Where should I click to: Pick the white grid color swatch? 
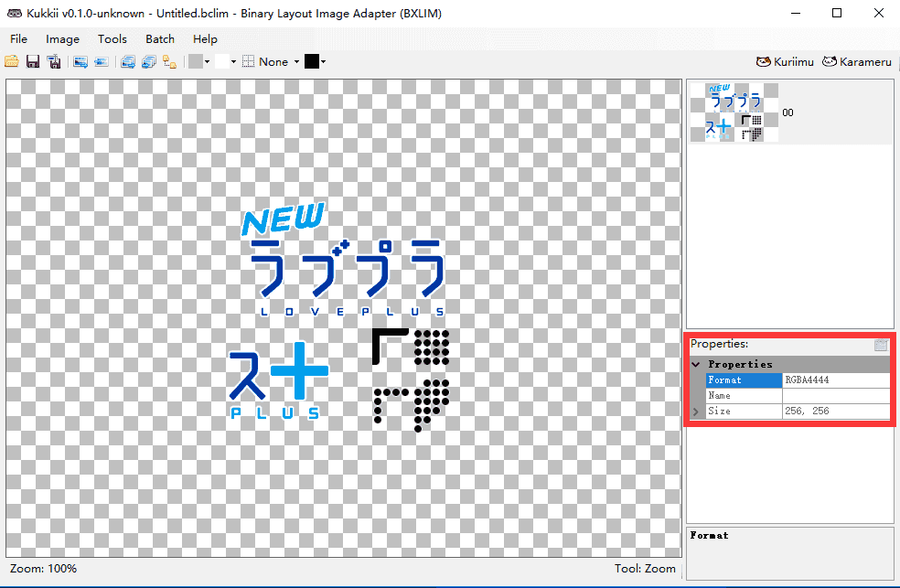222,61
